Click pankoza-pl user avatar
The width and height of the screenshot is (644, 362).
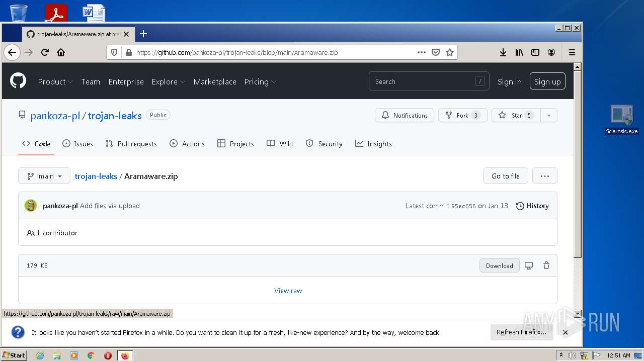(x=31, y=206)
